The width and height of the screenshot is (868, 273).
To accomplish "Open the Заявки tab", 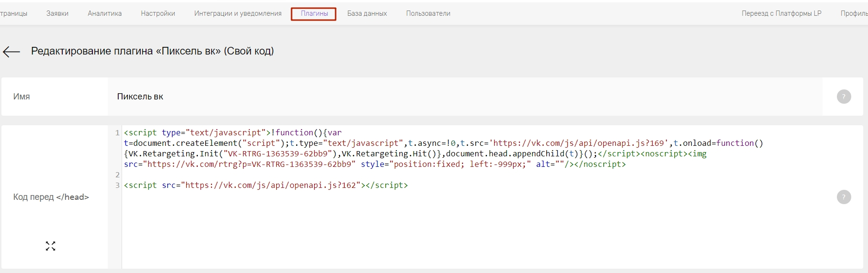I will [57, 13].
